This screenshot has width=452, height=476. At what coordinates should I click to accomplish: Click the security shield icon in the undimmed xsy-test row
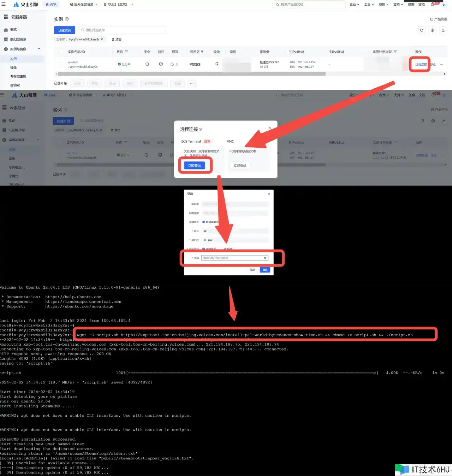coord(147,64)
